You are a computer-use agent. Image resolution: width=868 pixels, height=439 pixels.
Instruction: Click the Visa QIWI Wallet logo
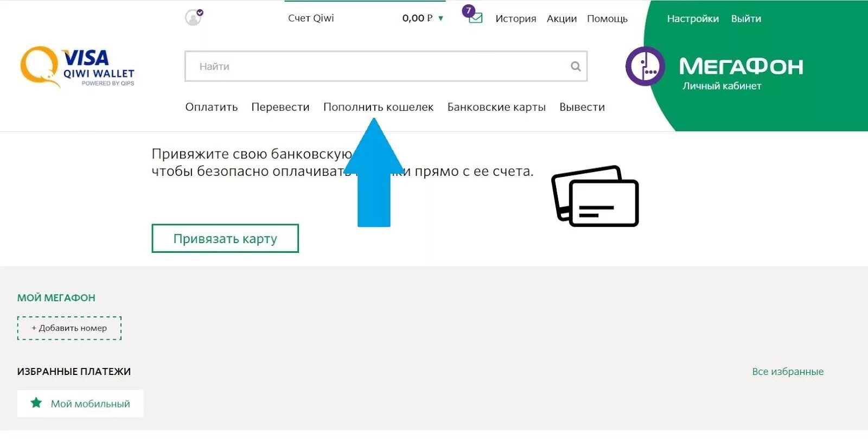(x=77, y=67)
